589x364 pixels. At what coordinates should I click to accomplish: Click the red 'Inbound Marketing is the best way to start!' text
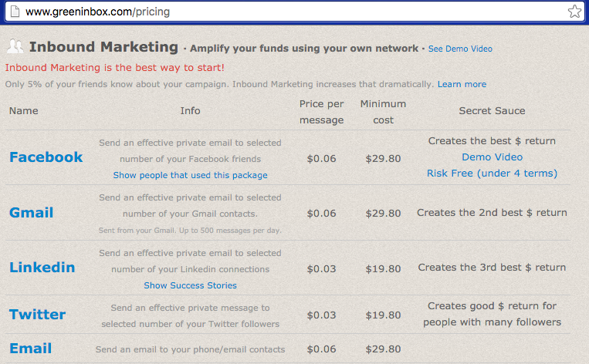point(114,68)
